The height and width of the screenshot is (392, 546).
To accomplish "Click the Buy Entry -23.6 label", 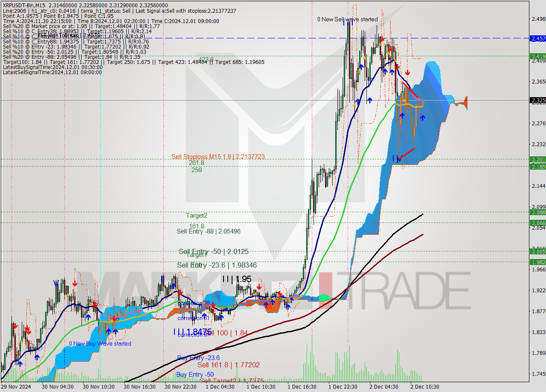I will [198, 358].
